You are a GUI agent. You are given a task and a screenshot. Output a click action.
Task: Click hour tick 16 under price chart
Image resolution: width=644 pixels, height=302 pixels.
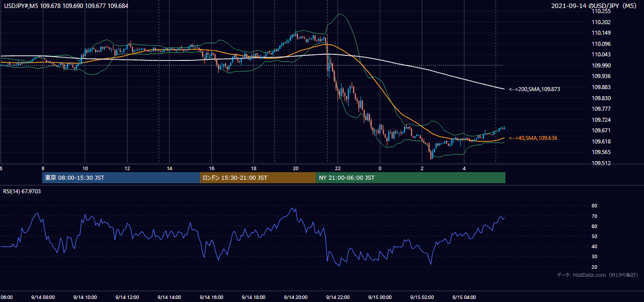pos(212,169)
